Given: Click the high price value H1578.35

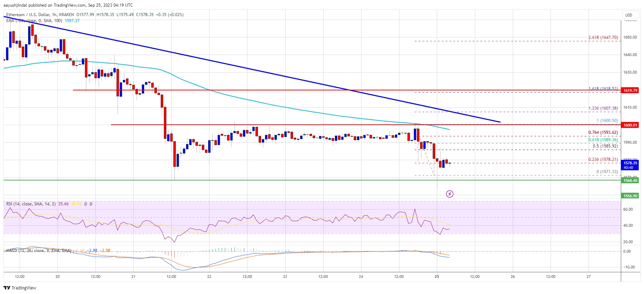Looking at the screenshot, I should tap(105, 15).
